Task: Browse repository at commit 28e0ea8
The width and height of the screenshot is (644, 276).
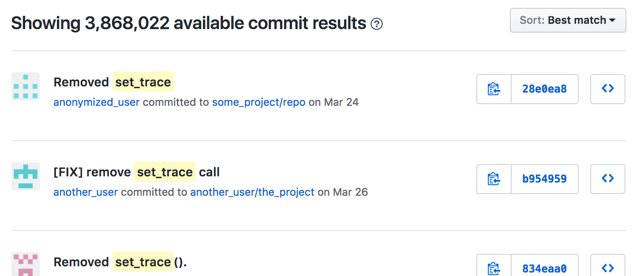Action: (607, 89)
